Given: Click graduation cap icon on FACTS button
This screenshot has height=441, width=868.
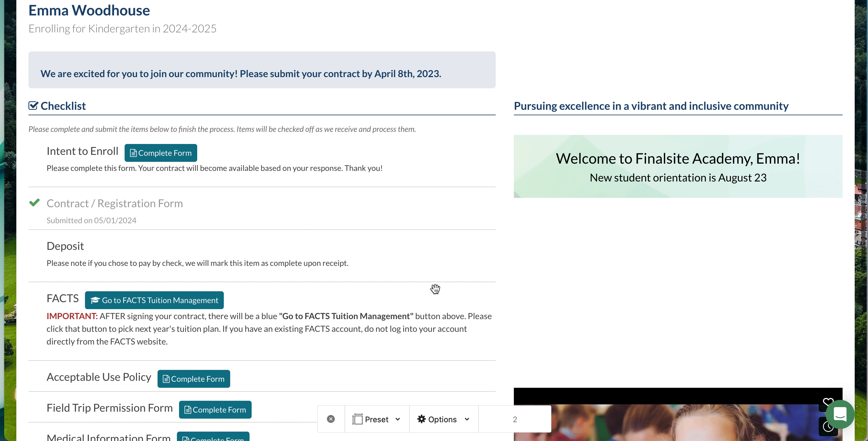Looking at the screenshot, I should (95, 300).
